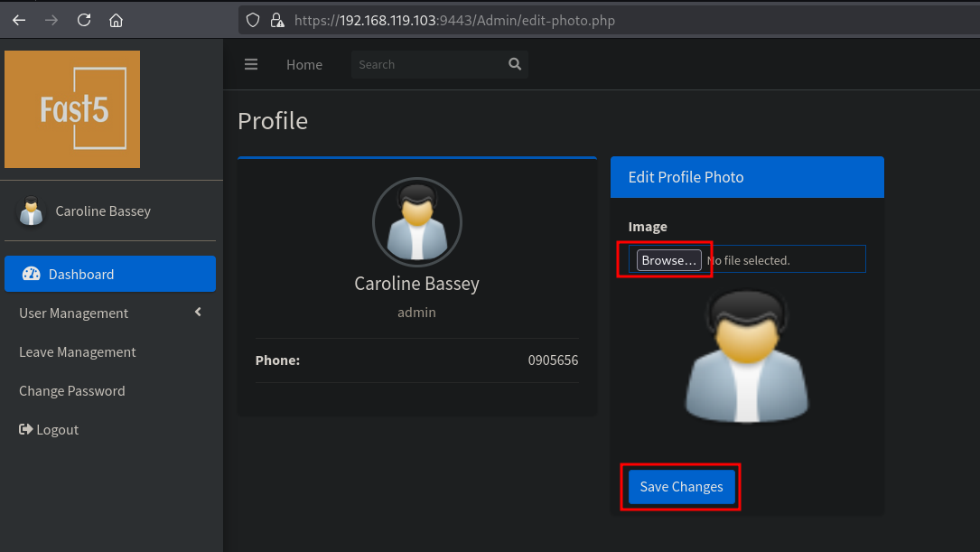Viewport: 980px width, 552px height.
Task: Click the Save Changes button
Action: [681, 487]
